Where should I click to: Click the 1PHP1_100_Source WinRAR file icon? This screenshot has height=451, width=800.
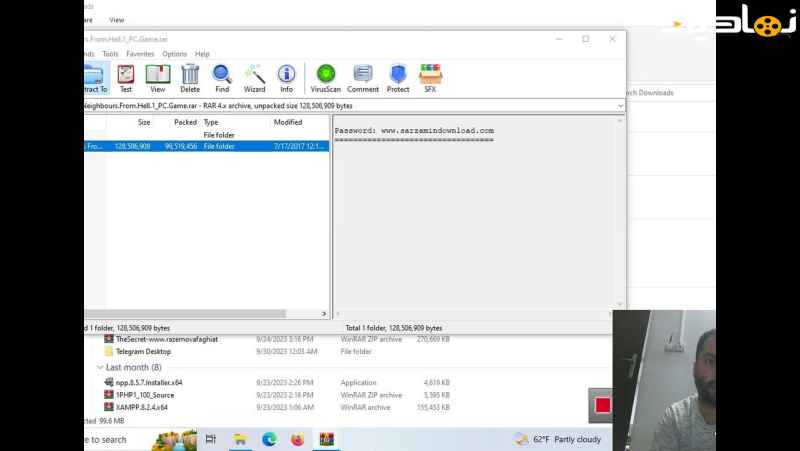coord(109,394)
